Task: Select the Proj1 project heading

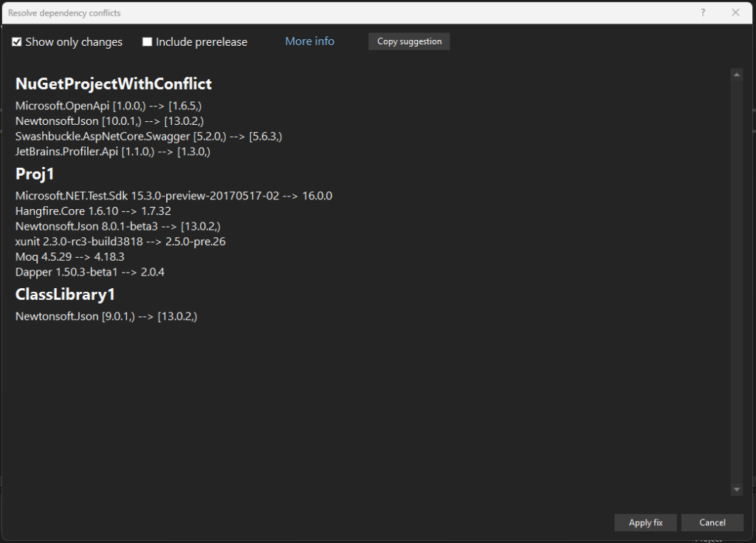Action: tap(35, 174)
